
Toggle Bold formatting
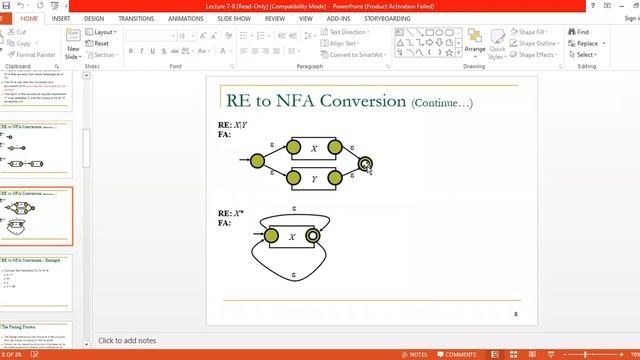[131, 51]
